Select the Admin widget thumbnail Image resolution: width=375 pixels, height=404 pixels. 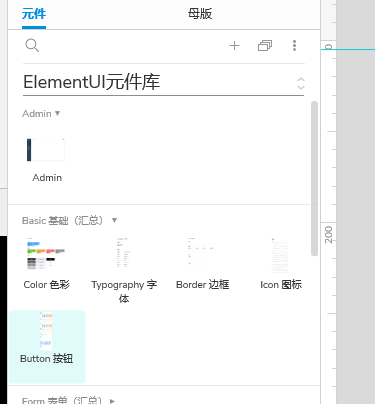coord(46,150)
